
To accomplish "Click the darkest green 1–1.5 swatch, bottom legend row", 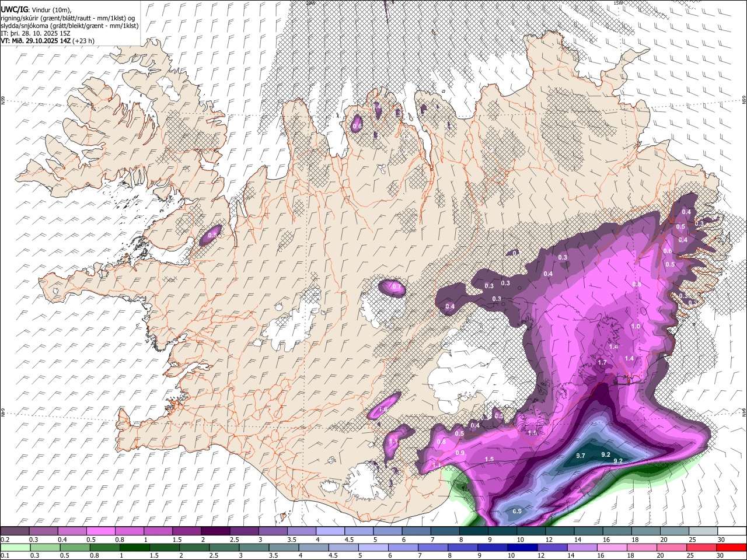I will pos(135,547).
